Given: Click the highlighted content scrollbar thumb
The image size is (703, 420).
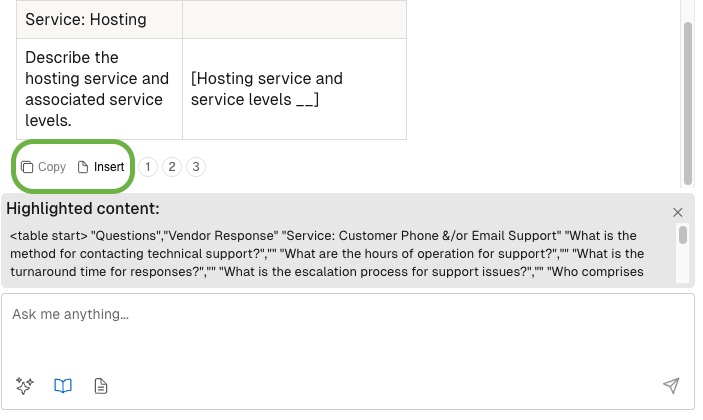Looking at the screenshot, I should click(682, 235).
